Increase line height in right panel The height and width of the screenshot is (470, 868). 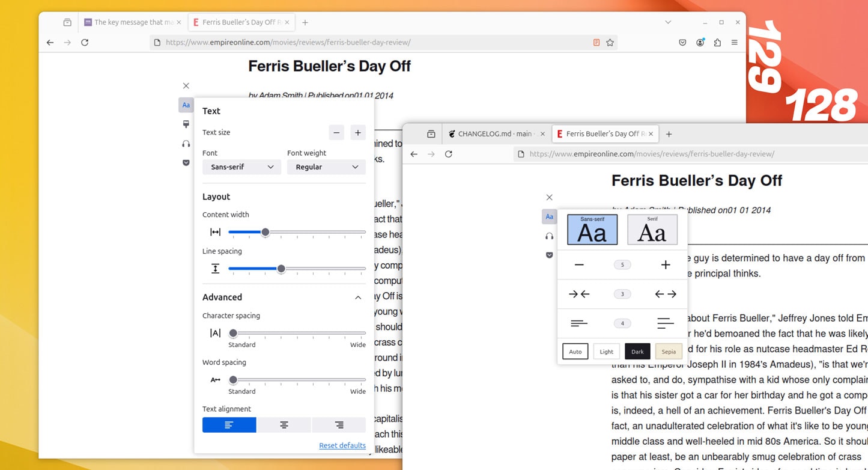(666, 323)
